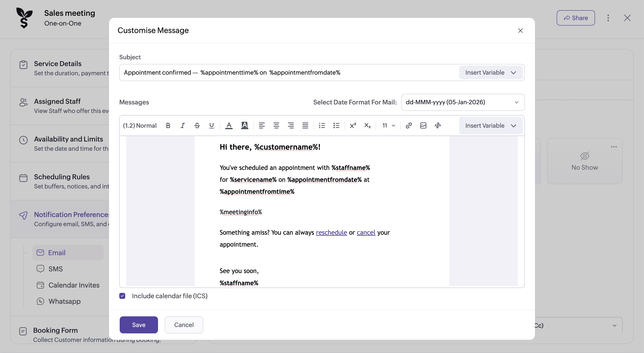Align text to the left
The width and height of the screenshot is (644, 353).
pyautogui.click(x=262, y=126)
